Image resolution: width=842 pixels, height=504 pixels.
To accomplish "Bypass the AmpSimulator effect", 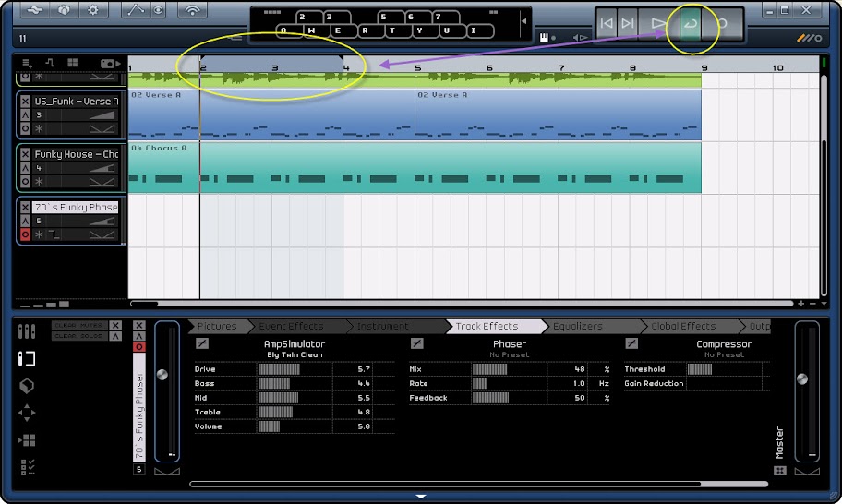I will (x=202, y=343).
